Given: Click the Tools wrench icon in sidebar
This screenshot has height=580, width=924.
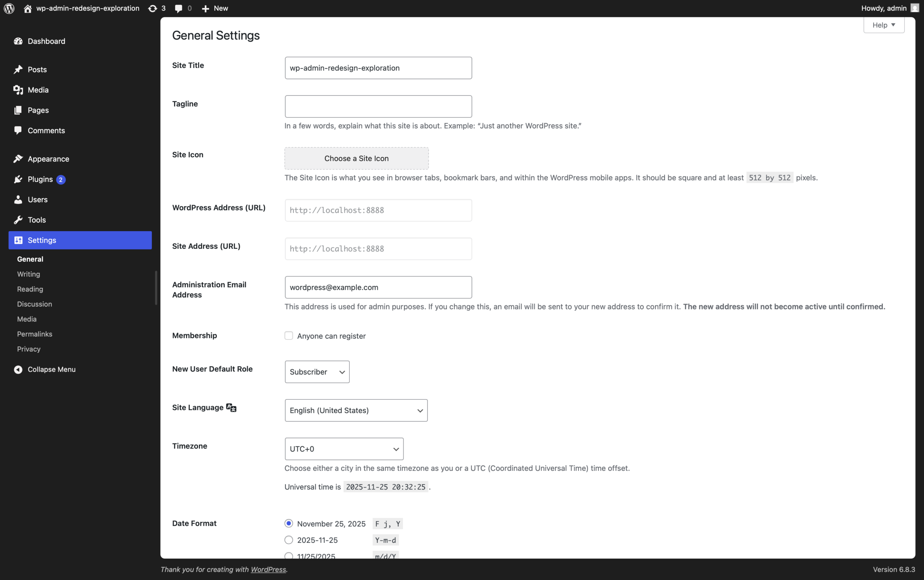Looking at the screenshot, I should (x=18, y=220).
